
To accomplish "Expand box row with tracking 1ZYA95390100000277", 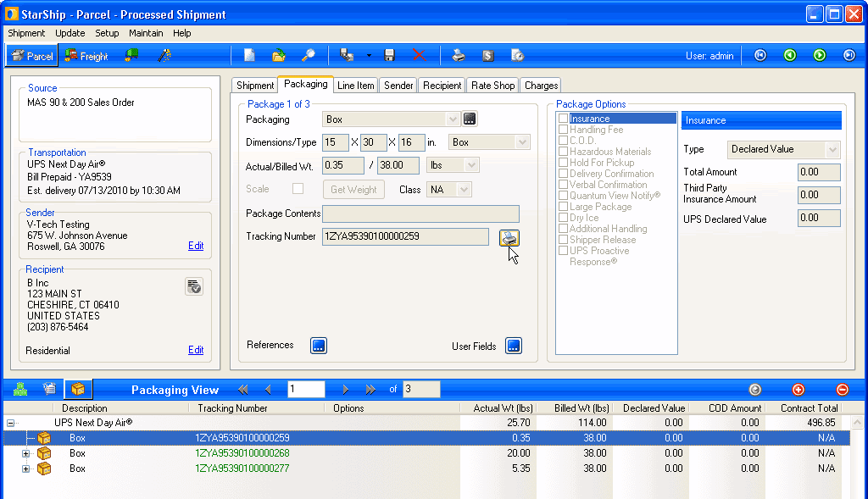I will click(x=25, y=469).
